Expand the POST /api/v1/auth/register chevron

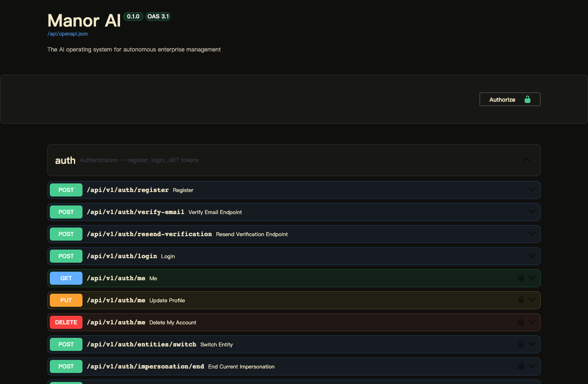(531, 190)
